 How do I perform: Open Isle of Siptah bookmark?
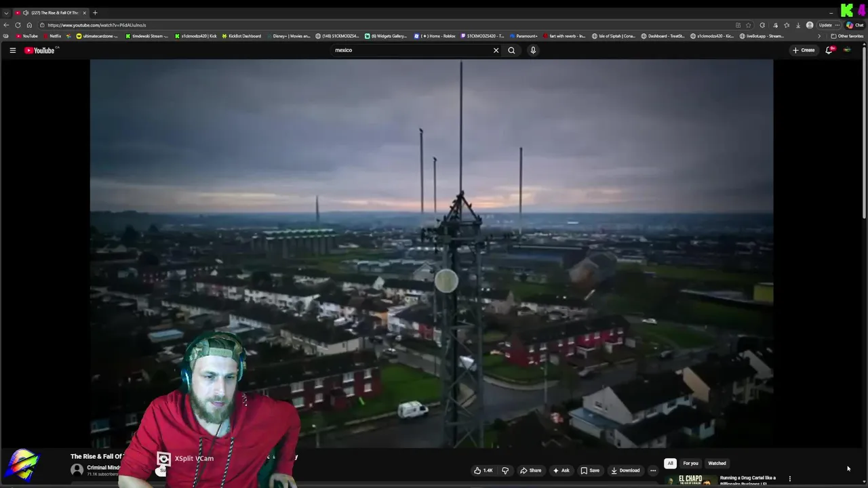(x=614, y=36)
